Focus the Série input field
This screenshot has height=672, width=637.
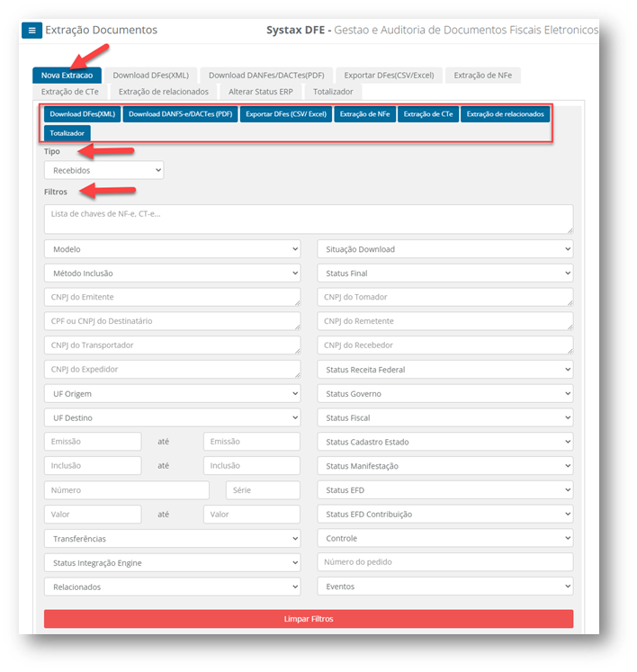[263, 490]
